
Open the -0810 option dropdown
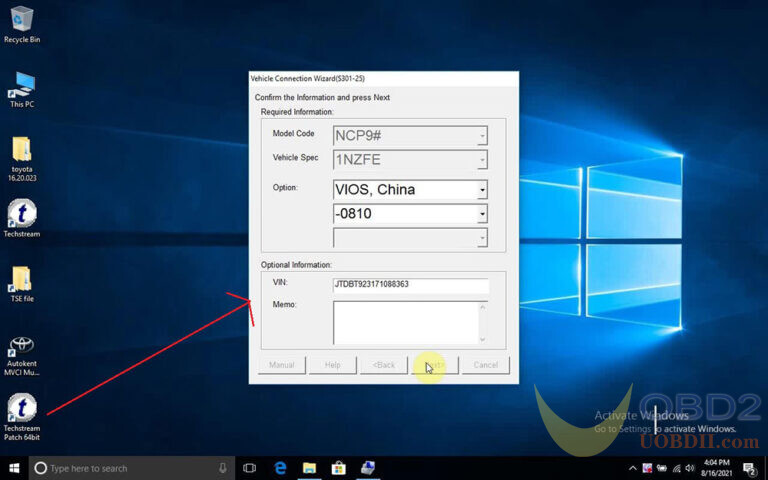click(482, 214)
